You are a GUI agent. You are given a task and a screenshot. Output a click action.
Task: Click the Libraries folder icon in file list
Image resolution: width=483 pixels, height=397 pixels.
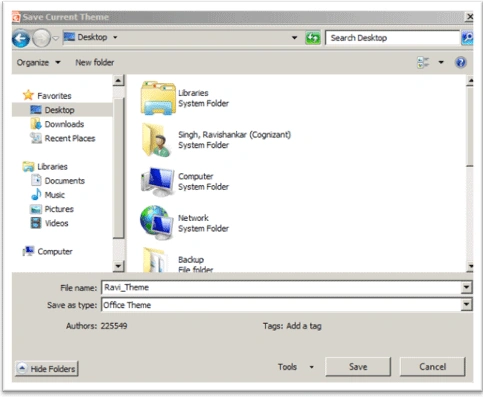[x=158, y=98]
